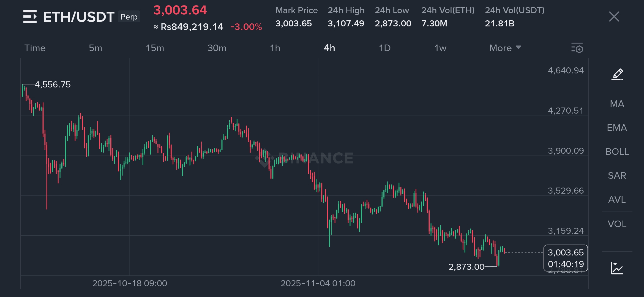Toggle the MA indicator
The image size is (644, 297).
617,104
